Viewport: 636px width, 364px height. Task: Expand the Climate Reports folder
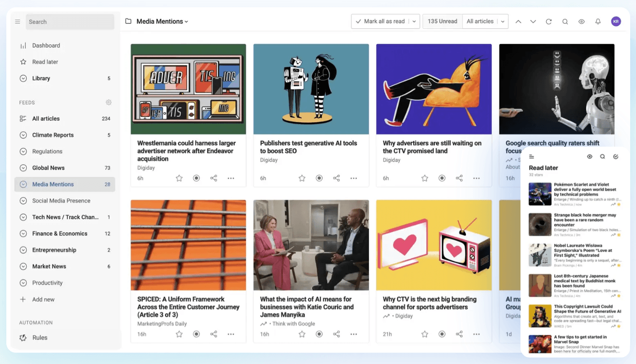click(x=23, y=135)
